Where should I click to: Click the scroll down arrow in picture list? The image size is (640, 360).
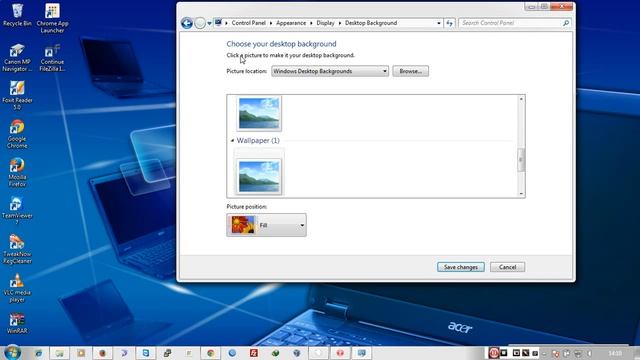coord(521,194)
